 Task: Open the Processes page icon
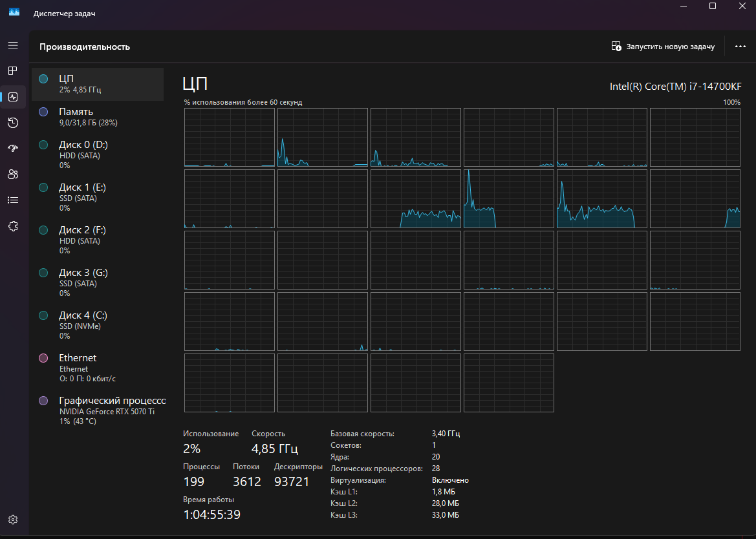[x=13, y=71]
